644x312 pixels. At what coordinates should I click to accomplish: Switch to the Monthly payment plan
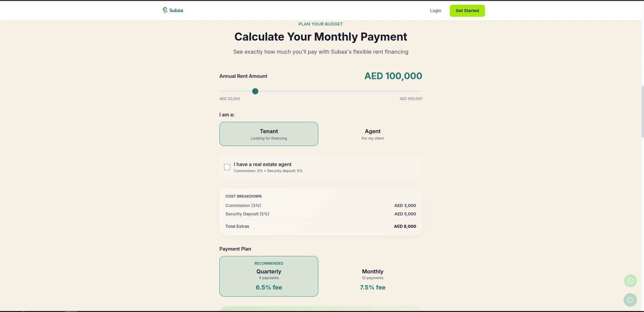tap(372, 276)
